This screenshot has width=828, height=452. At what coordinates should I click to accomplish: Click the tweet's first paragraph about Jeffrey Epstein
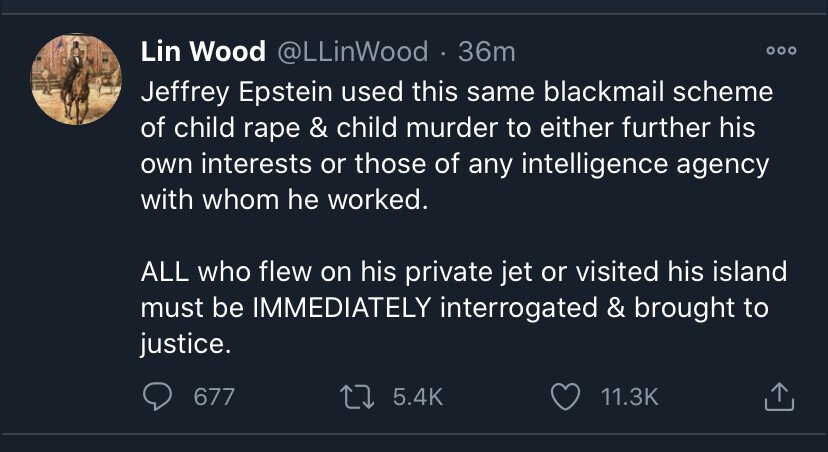(455, 144)
